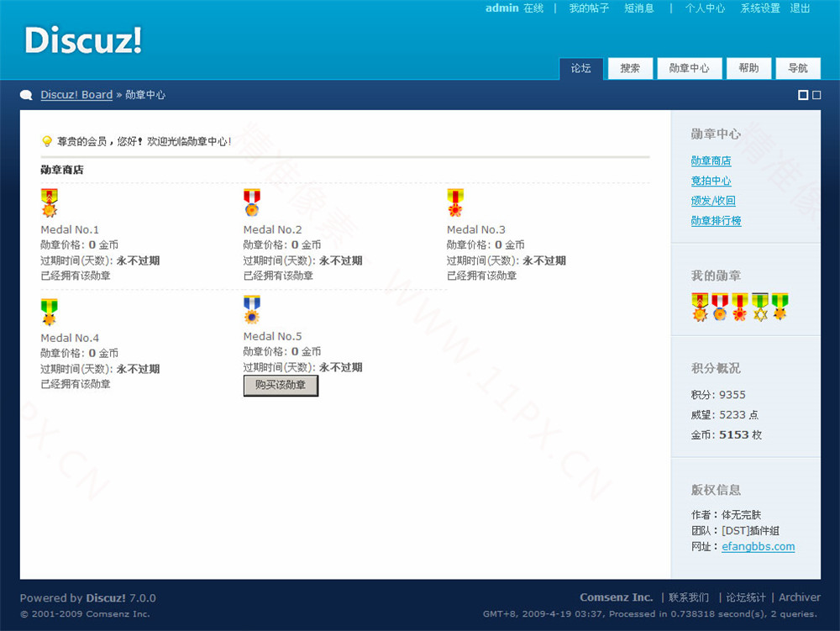This screenshot has height=631, width=840.
Task: Open the Archiver footer link
Action: pos(800,597)
